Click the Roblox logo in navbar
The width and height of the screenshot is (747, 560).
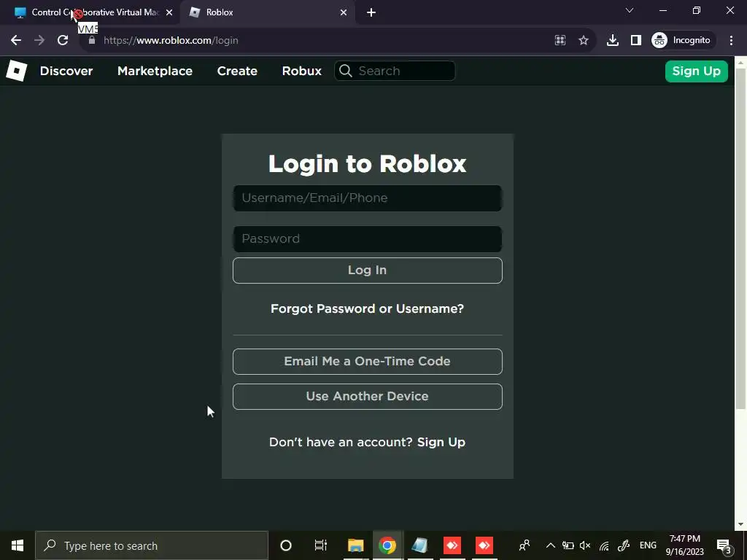[16, 71]
